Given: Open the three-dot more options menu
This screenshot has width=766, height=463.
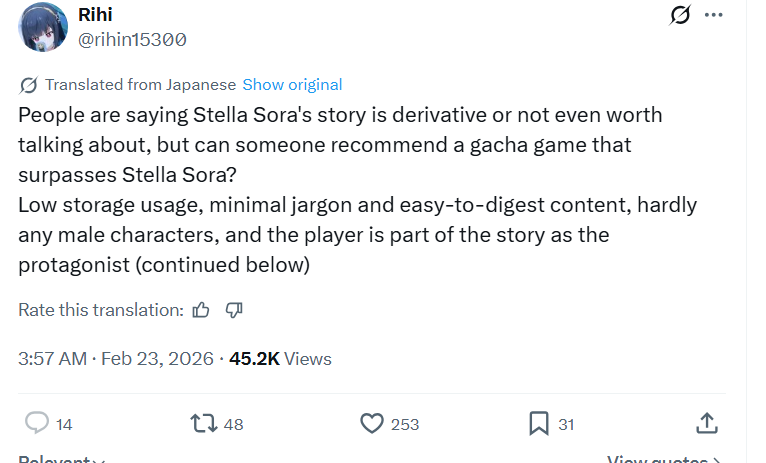Looking at the screenshot, I should pos(713,15).
